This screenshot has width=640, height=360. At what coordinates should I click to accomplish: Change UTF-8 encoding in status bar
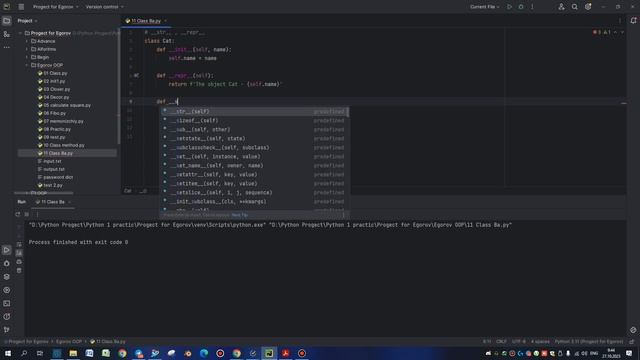[519, 341]
